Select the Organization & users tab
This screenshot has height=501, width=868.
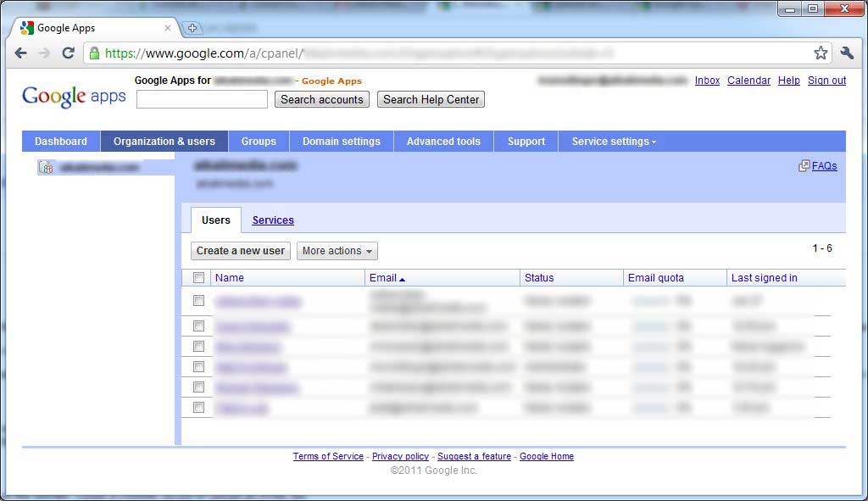point(164,142)
